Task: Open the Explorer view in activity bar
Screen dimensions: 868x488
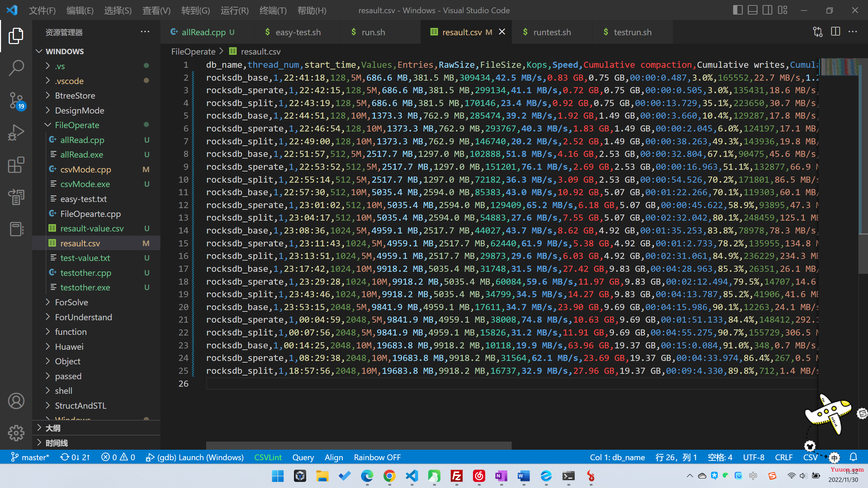Action: tap(16, 36)
